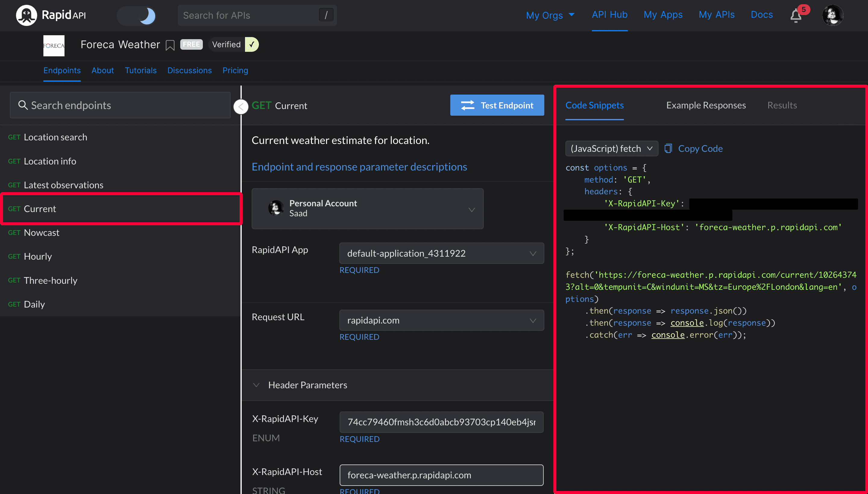The width and height of the screenshot is (868, 494).
Task: Select the Hourly endpoint
Action: tap(120, 257)
